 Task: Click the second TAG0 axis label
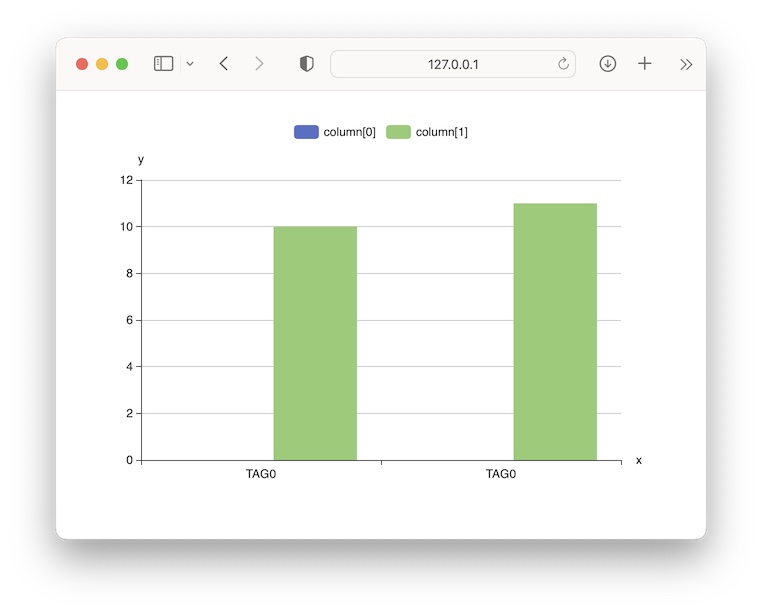point(501,475)
